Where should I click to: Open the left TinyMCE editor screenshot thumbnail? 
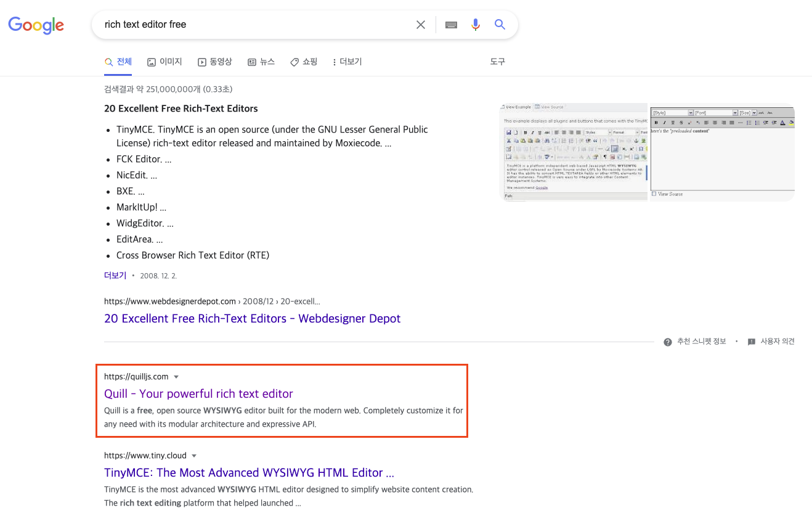[574, 152]
